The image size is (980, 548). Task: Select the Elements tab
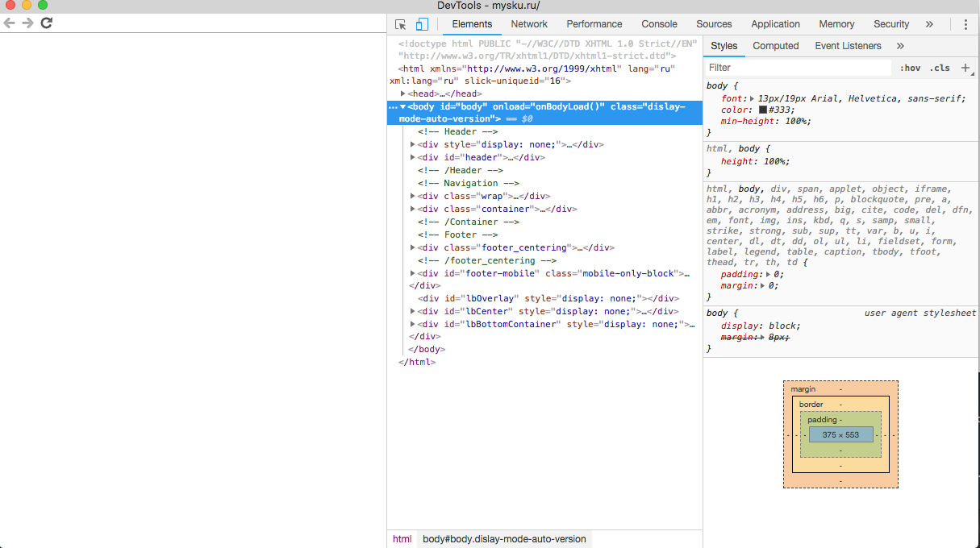coord(472,24)
